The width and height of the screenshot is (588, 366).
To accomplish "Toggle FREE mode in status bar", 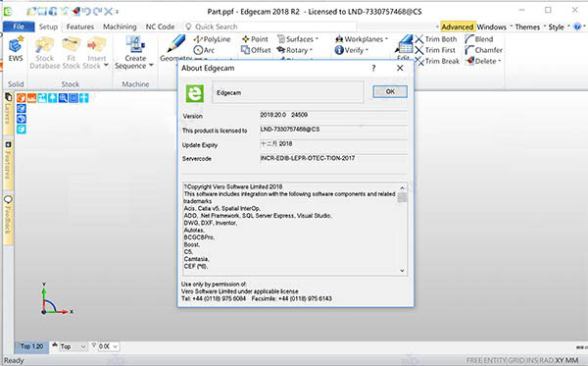I will pos(474,360).
